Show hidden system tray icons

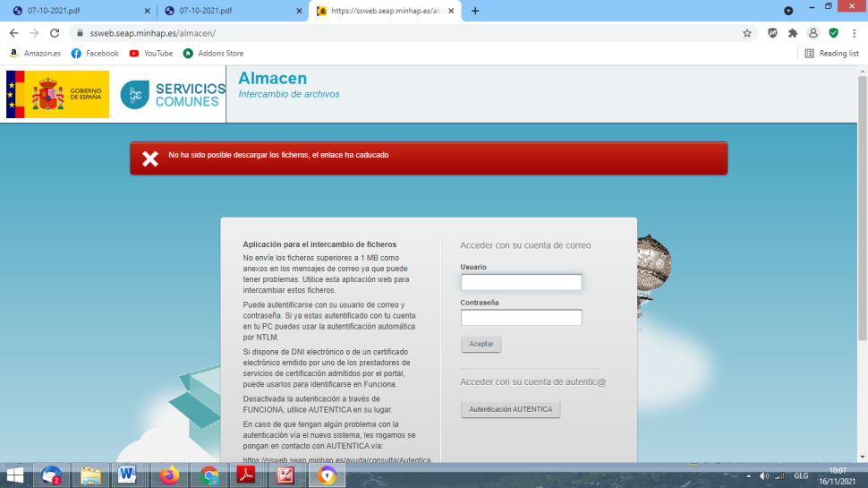click(x=748, y=475)
